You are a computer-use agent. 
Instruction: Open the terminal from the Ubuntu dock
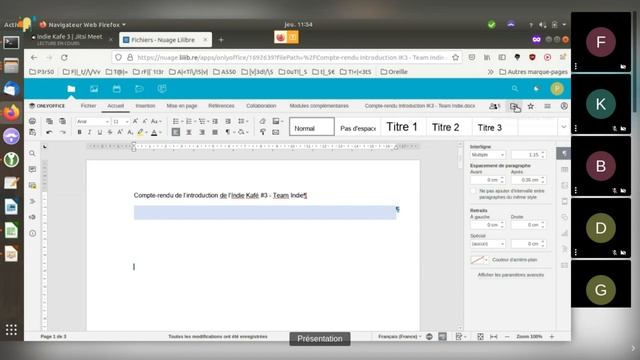pyautogui.click(x=11, y=42)
